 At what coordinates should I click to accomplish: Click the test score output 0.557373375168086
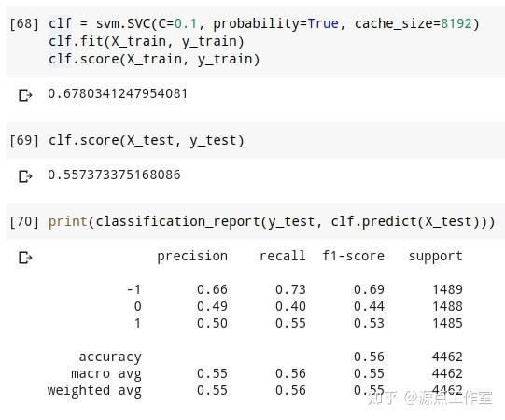pyautogui.click(x=114, y=175)
